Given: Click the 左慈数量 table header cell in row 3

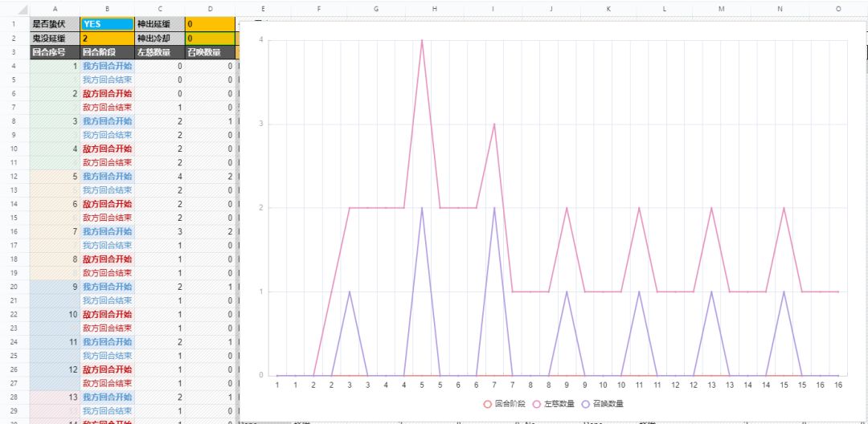Looking at the screenshot, I should (159, 52).
